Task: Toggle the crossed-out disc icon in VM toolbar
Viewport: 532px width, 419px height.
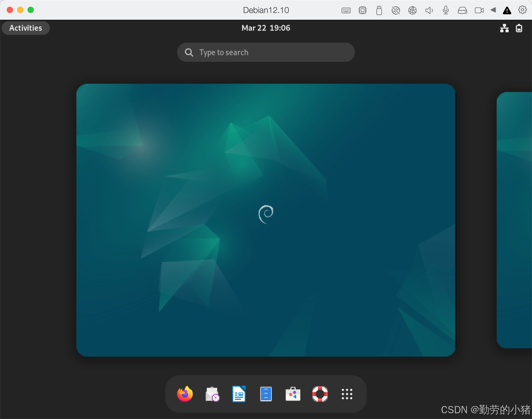Action: coord(396,10)
